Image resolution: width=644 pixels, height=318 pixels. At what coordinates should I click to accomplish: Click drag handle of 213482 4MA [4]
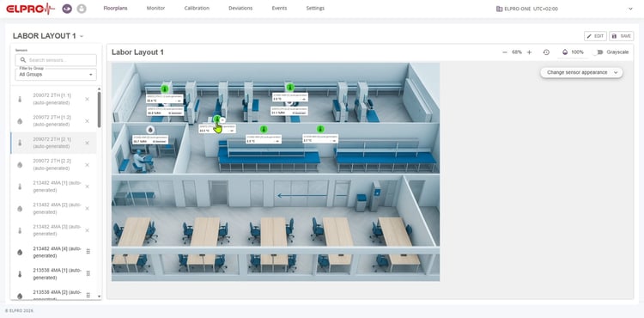coord(88,252)
